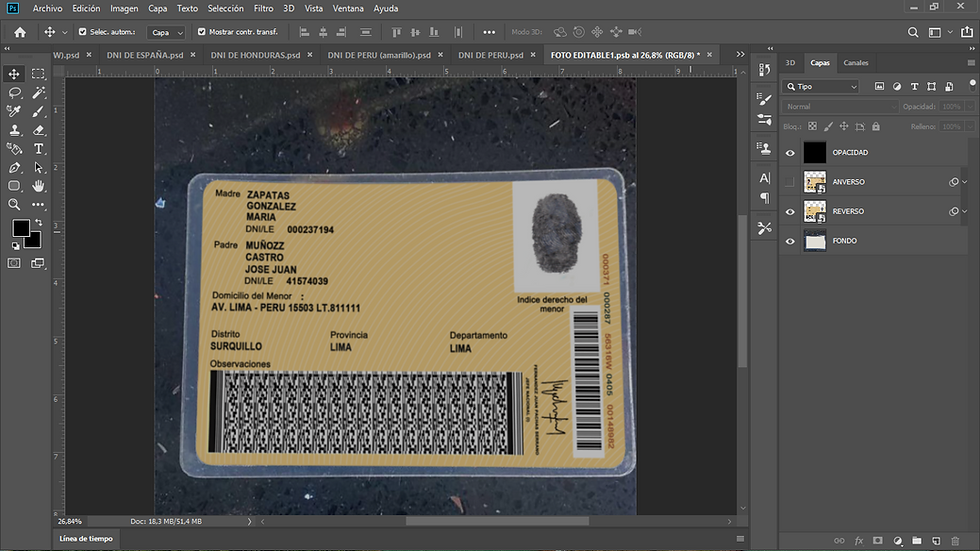This screenshot has height=551, width=980.
Task: Select the Clone Stamp tool
Action: coord(14,130)
